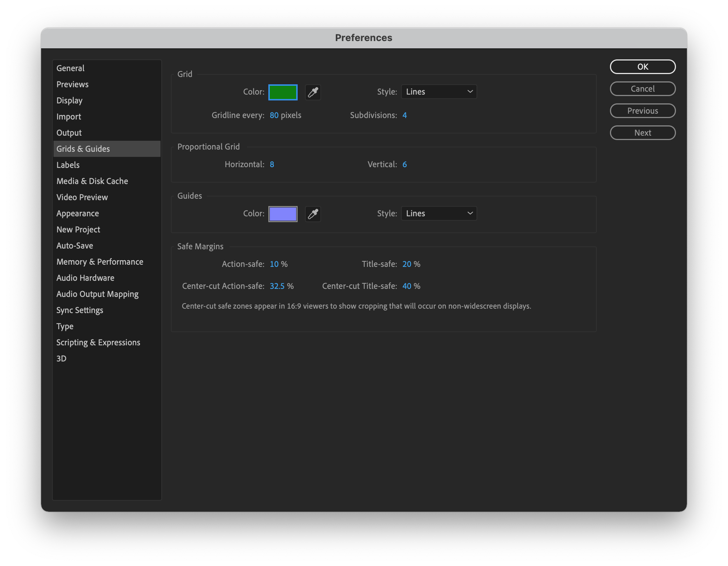Open the purple Guides color swatch
This screenshot has width=728, height=566.
click(x=283, y=214)
